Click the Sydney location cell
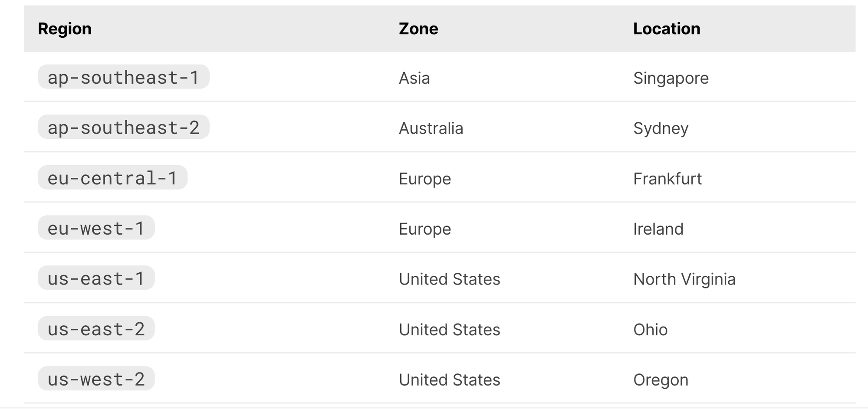The height and width of the screenshot is (409, 868). [661, 128]
